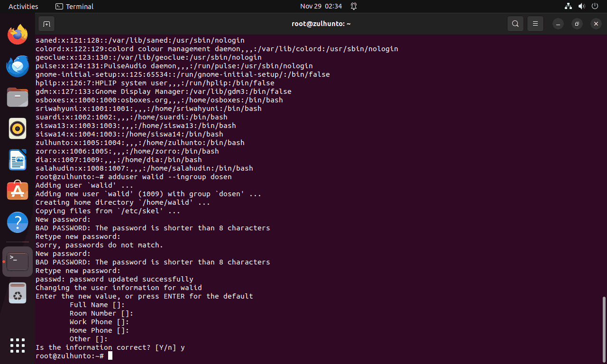Open the clock and calendar panel
Image resolution: width=607 pixels, height=364 pixels.
[321, 6]
